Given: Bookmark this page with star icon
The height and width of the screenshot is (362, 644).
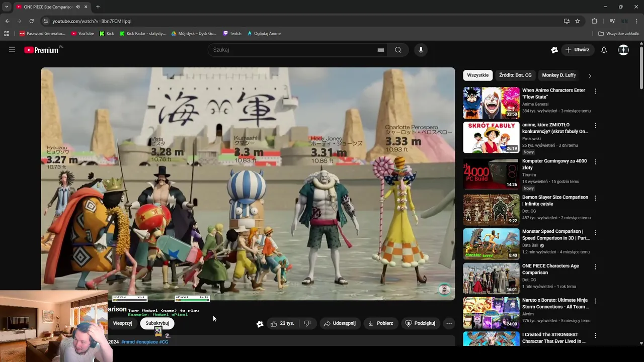Looking at the screenshot, I should coord(578,21).
